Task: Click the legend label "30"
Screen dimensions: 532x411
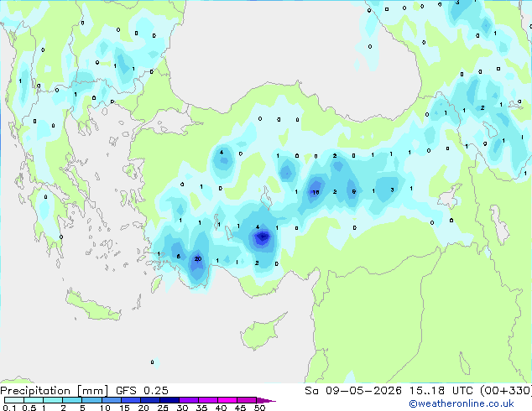Action: (182, 408)
